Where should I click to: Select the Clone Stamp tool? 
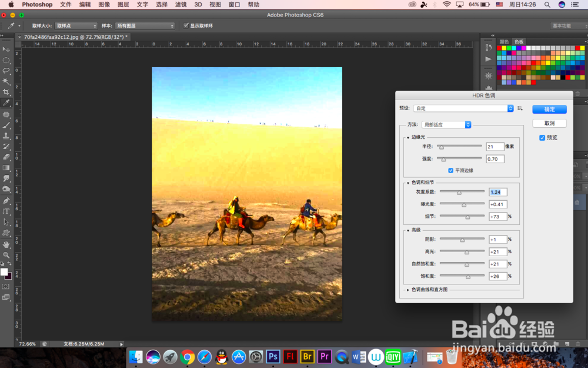click(6, 136)
